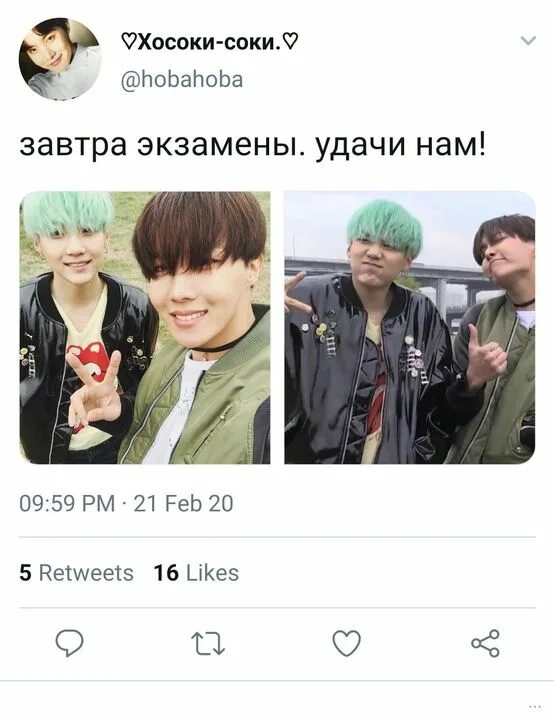Click the left heart symbol before Хосоки-соки
The image size is (554, 720).
(x=129, y=43)
